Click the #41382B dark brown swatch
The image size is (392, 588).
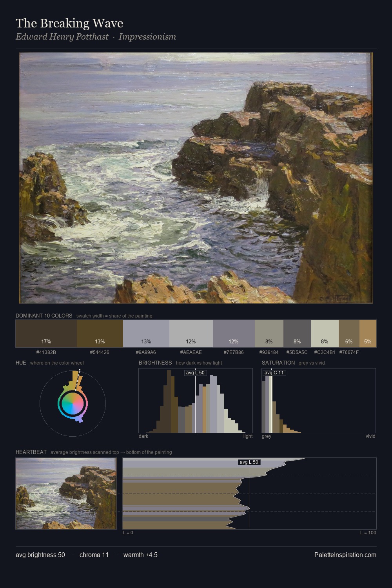click(x=46, y=334)
